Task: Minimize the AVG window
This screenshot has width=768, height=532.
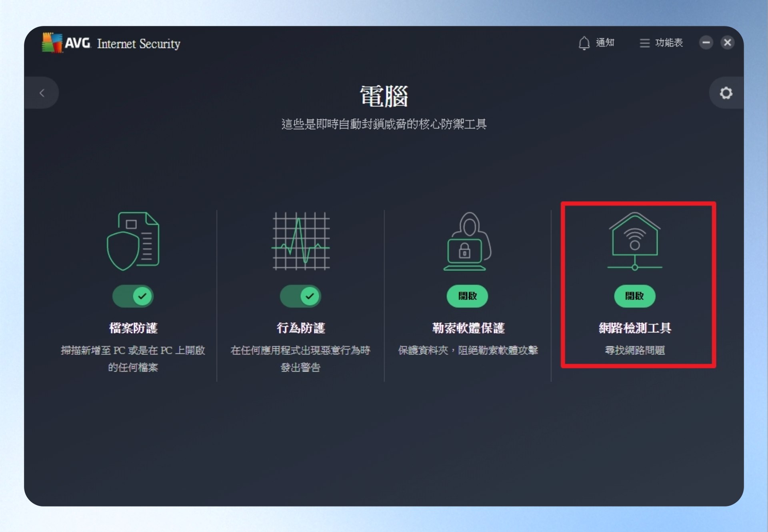Action: pyautogui.click(x=706, y=42)
